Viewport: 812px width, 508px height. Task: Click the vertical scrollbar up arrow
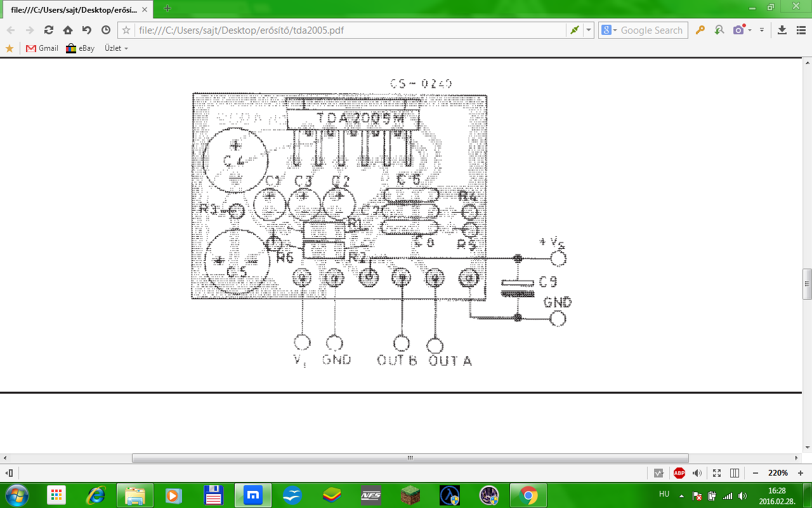[808, 62]
